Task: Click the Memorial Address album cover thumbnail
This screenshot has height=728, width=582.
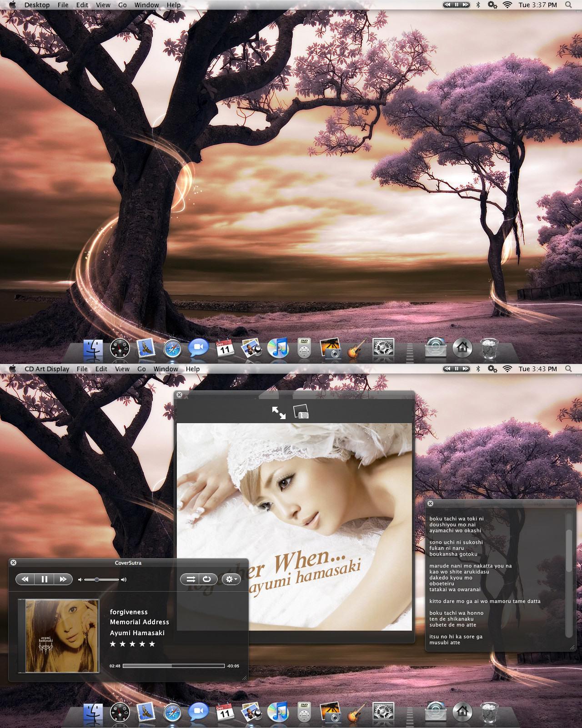Action: pyautogui.click(x=58, y=636)
